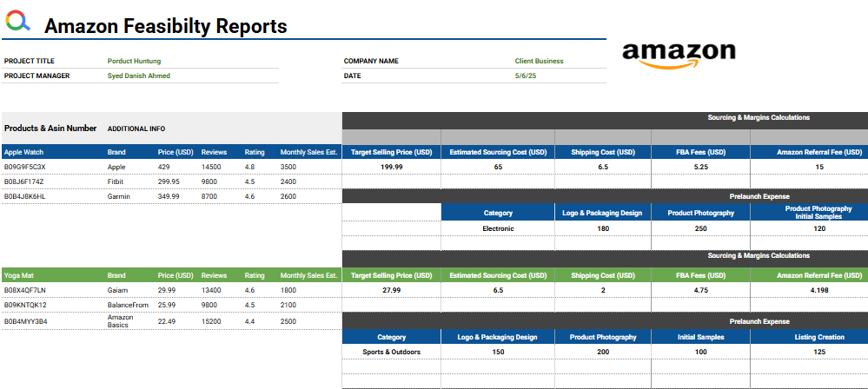868x389 pixels.
Task: Select FBA fees cell 4.75
Action: 701,290
